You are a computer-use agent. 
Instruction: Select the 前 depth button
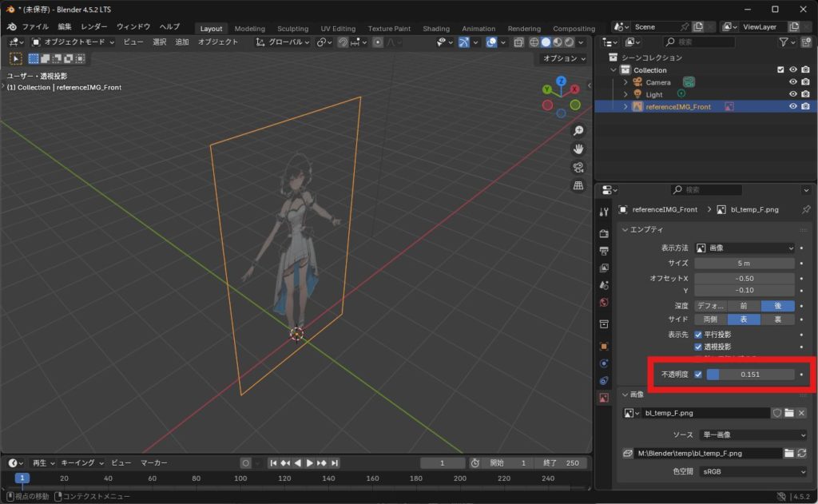744,306
